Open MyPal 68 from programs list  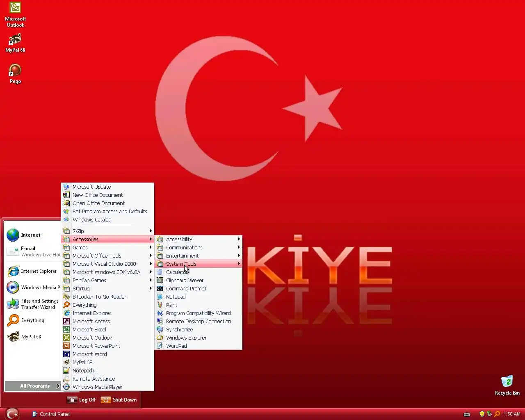[107, 362]
